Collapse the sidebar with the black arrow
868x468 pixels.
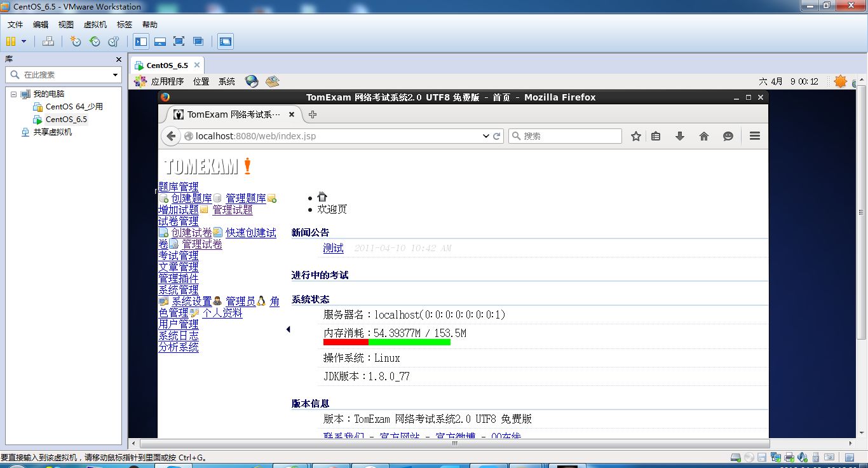point(288,329)
